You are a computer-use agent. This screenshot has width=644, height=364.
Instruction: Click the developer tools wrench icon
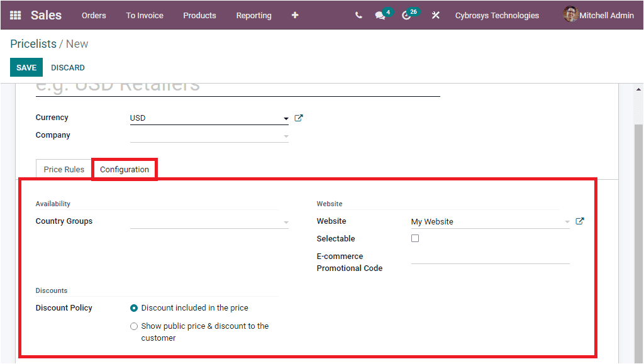coord(435,15)
